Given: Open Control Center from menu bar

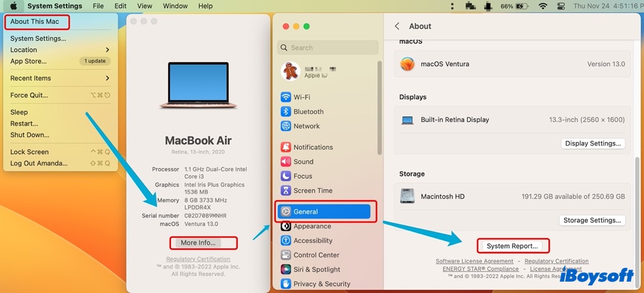Looking at the screenshot, I should tap(560, 6).
